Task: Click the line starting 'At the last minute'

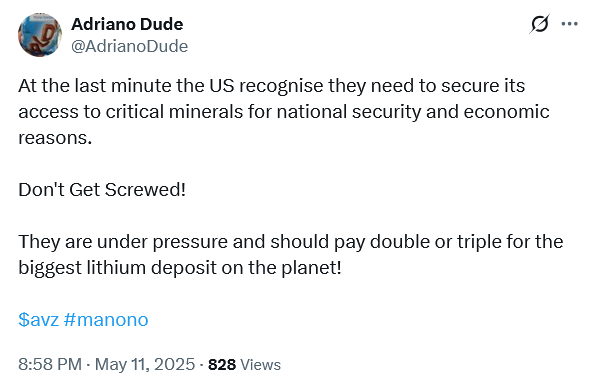Action: click(x=272, y=86)
